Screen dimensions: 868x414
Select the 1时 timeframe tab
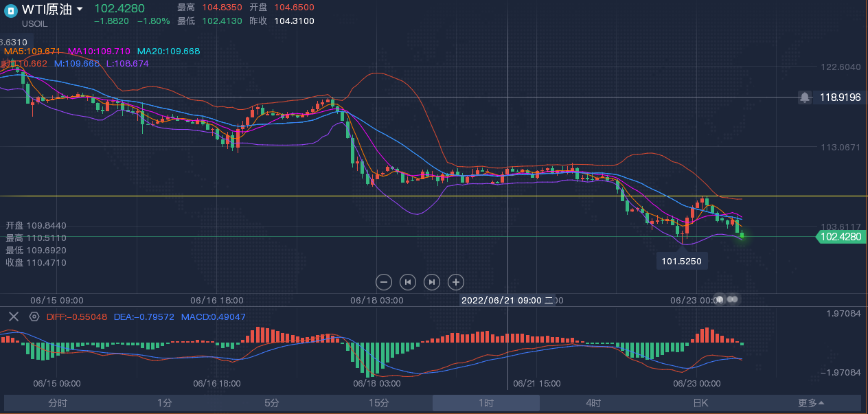point(486,403)
